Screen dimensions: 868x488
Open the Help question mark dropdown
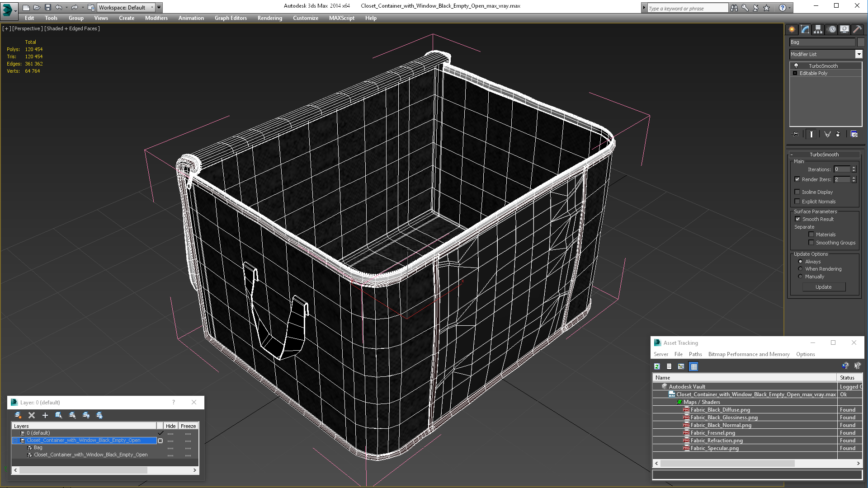point(790,8)
